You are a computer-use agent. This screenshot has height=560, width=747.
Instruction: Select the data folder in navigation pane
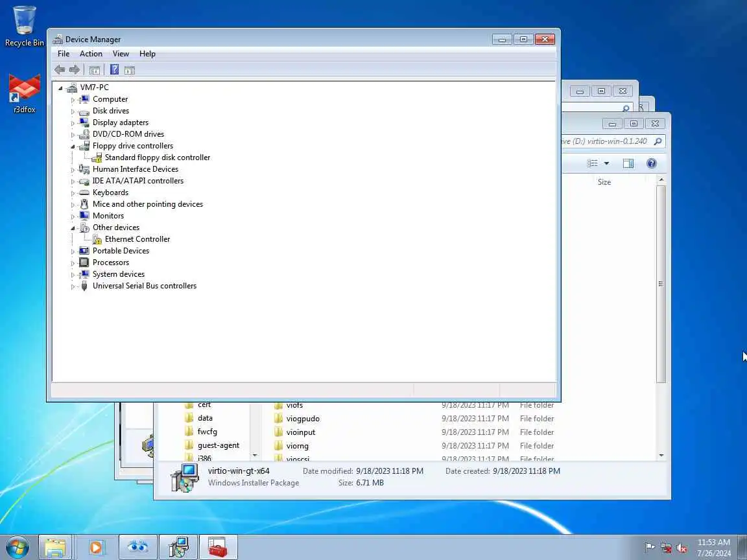[x=205, y=418]
